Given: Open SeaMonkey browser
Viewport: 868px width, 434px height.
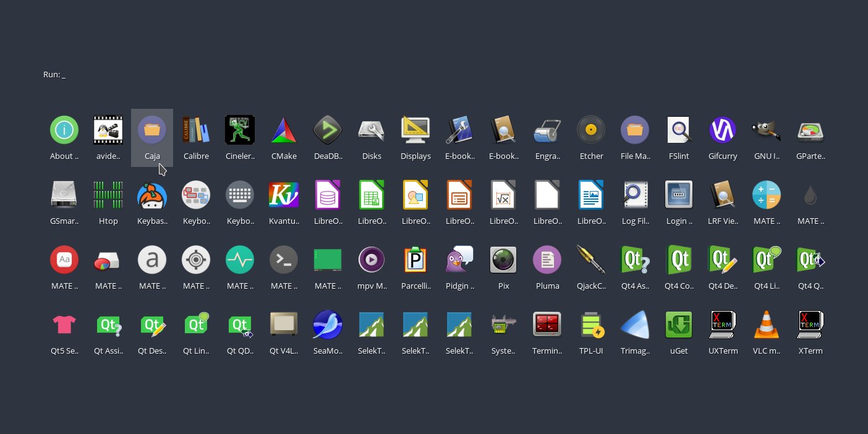Looking at the screenshot, I should [328, 333].
